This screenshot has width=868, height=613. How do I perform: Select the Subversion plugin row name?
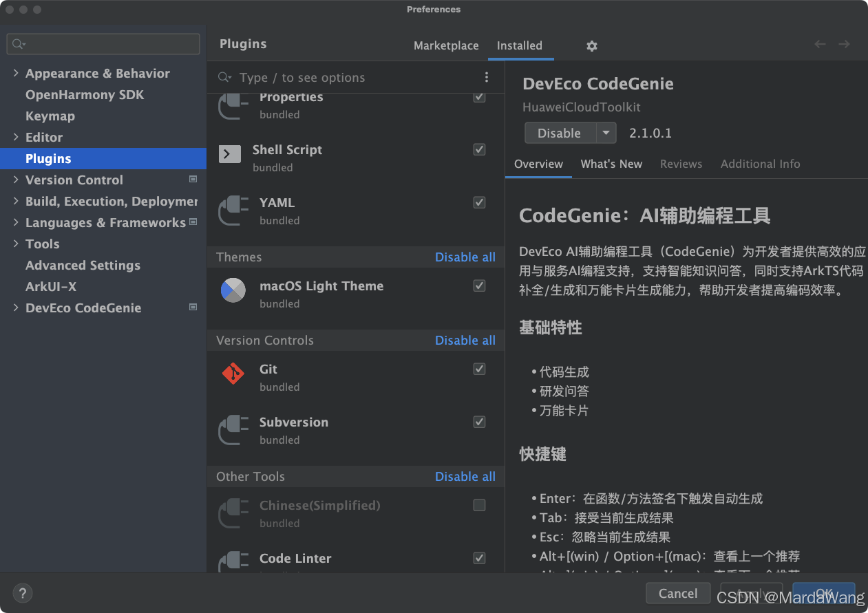coord(294,422)
